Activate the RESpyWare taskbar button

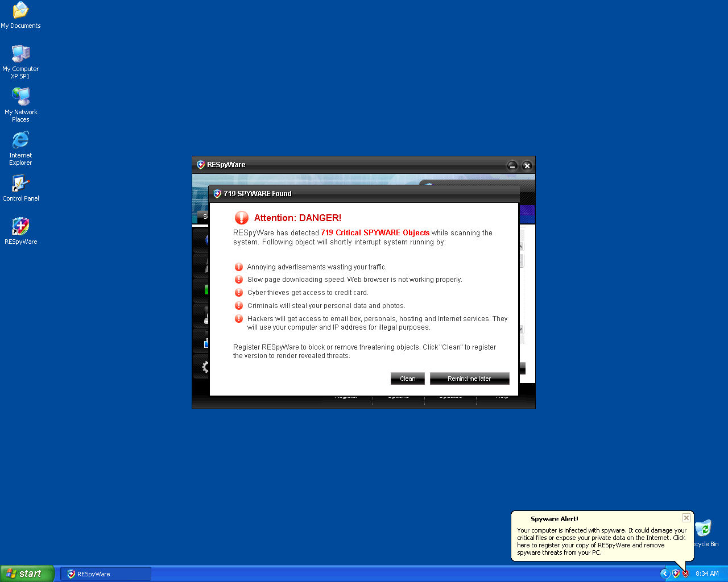[106, 574]
